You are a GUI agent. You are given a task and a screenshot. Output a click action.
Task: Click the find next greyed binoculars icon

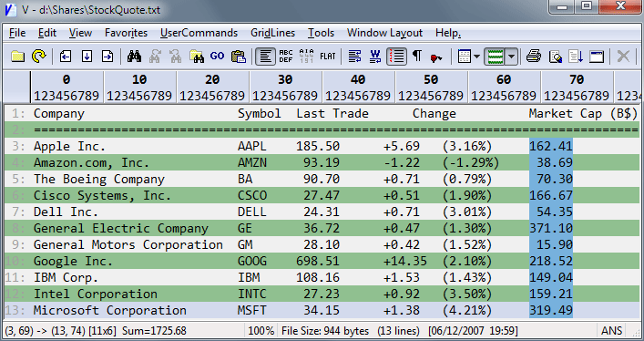(155, 57)
